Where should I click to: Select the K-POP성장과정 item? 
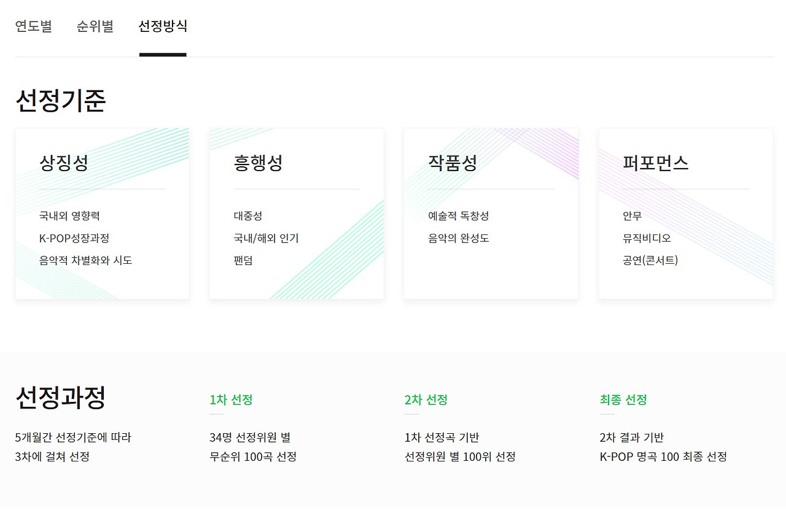tap(74, 238)
